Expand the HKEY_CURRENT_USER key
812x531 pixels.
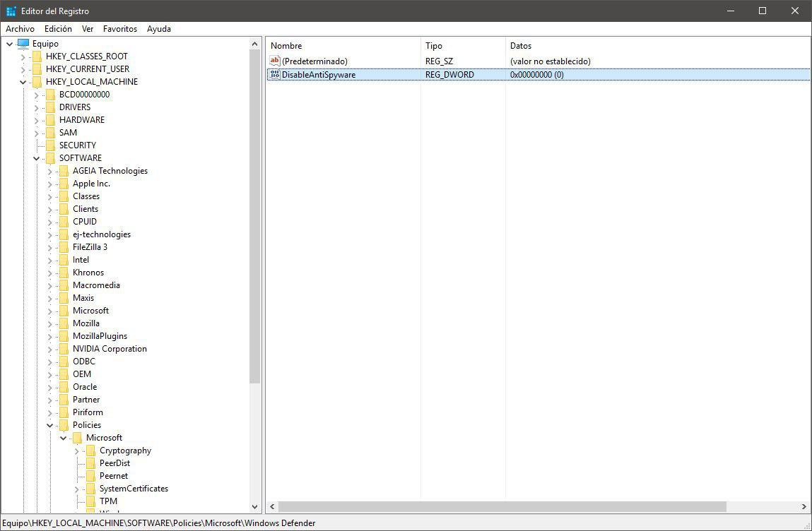(23, 69)
